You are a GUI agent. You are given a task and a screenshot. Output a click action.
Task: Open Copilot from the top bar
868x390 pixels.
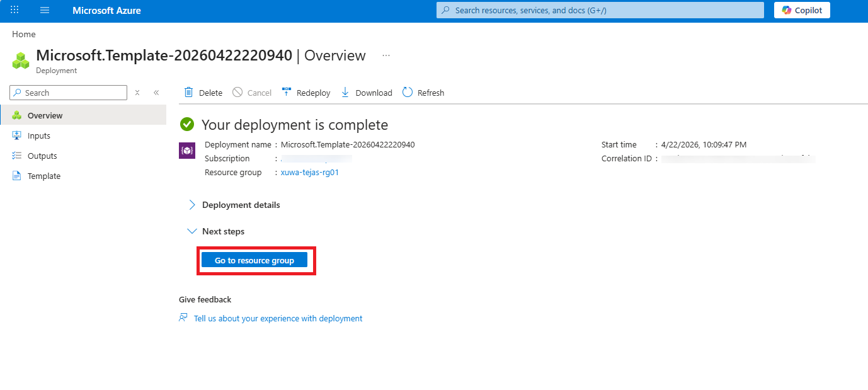pos(802,10)
